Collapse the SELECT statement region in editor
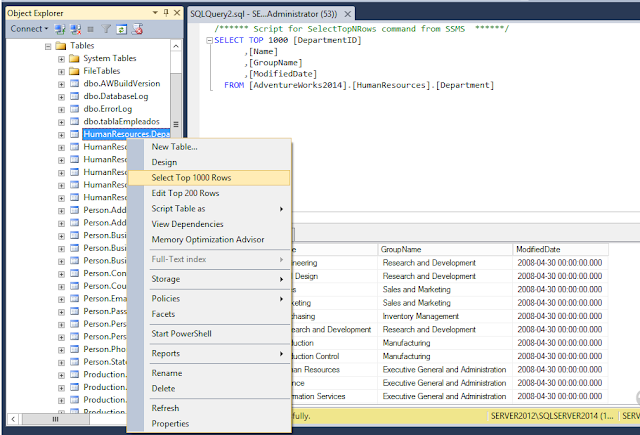This screenshot has width=640, height=435. pyautogui.click(x=209, y=40)
